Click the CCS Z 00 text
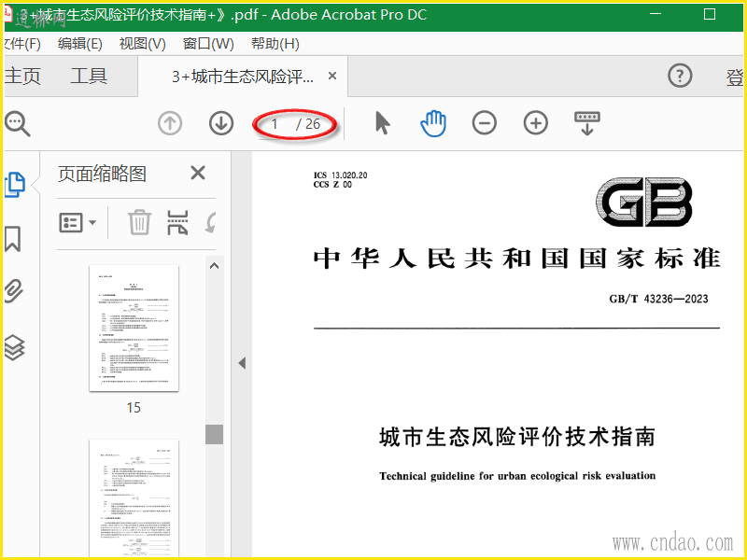The image size is (747, 560). click(x=332, y=185)
